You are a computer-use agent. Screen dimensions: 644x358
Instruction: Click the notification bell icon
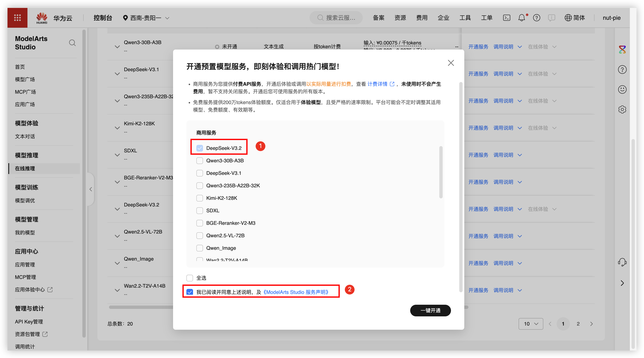click(521, 18)
